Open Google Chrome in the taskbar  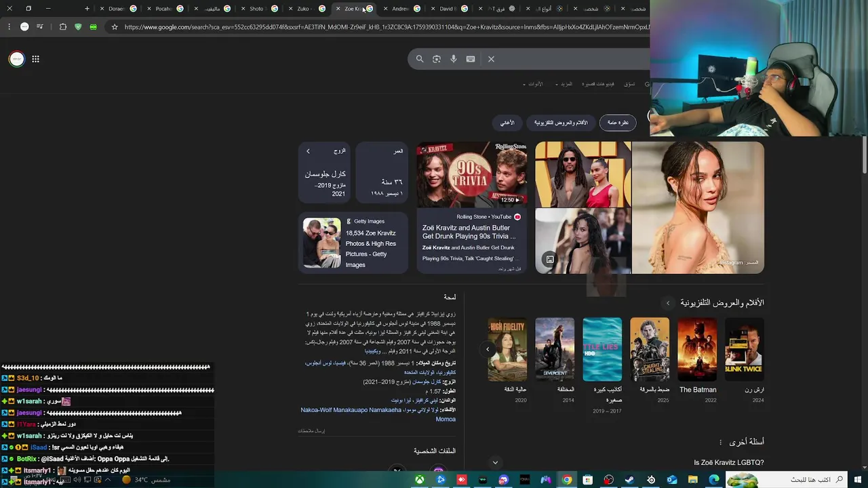click(567, 480)
